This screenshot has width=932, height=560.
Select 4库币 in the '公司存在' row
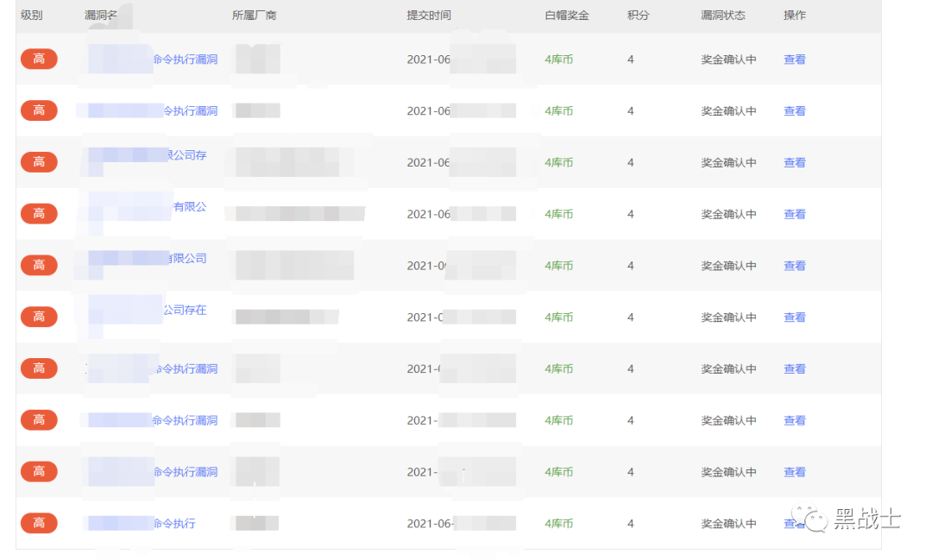coord(558,317)
